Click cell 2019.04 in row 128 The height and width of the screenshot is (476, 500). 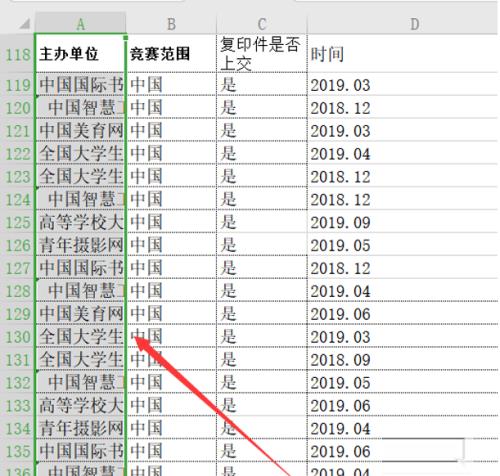403,291
